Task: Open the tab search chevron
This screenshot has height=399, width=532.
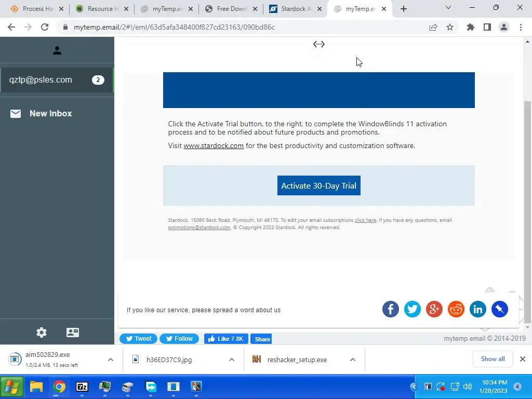Action: click(448, 7)
